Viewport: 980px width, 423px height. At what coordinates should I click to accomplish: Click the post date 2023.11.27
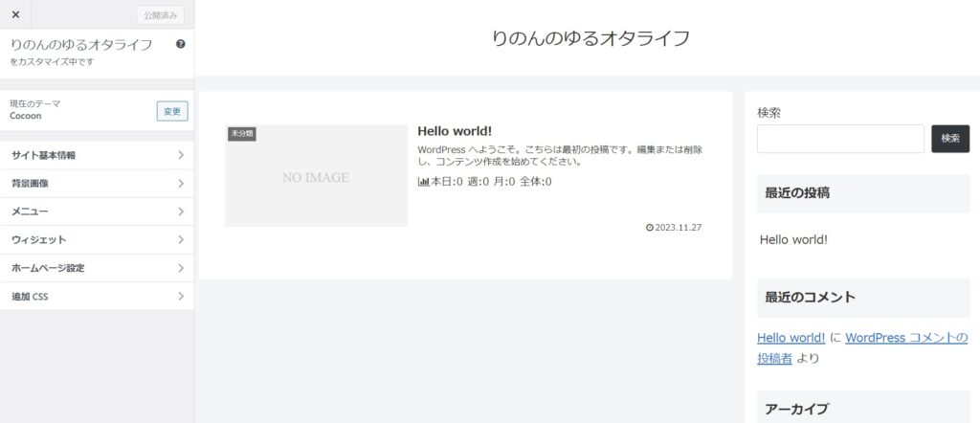(679, 228)
